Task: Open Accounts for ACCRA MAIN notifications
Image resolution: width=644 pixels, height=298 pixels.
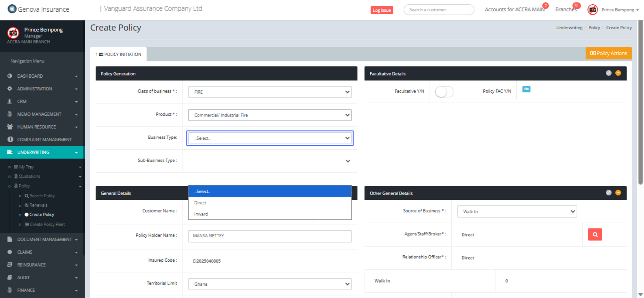Action: click(515, 10)
